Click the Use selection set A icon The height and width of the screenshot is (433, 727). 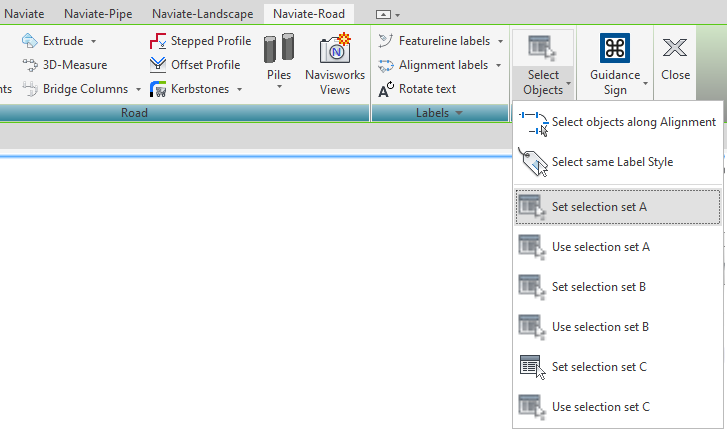pyautogui.click(x=532, y=247)
